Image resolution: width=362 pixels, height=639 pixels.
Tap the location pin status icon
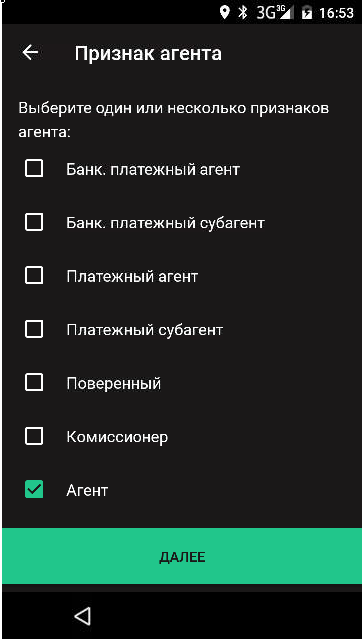click(x=224, y=13)
